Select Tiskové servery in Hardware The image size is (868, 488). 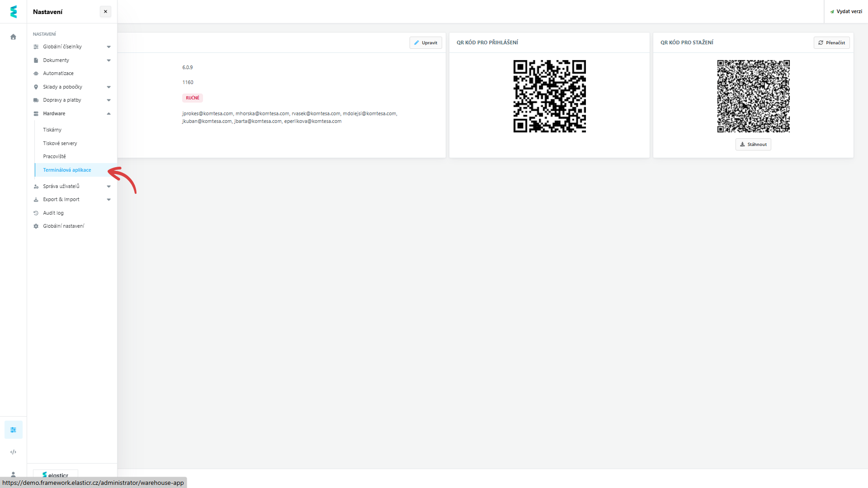[x=60, y=143]
